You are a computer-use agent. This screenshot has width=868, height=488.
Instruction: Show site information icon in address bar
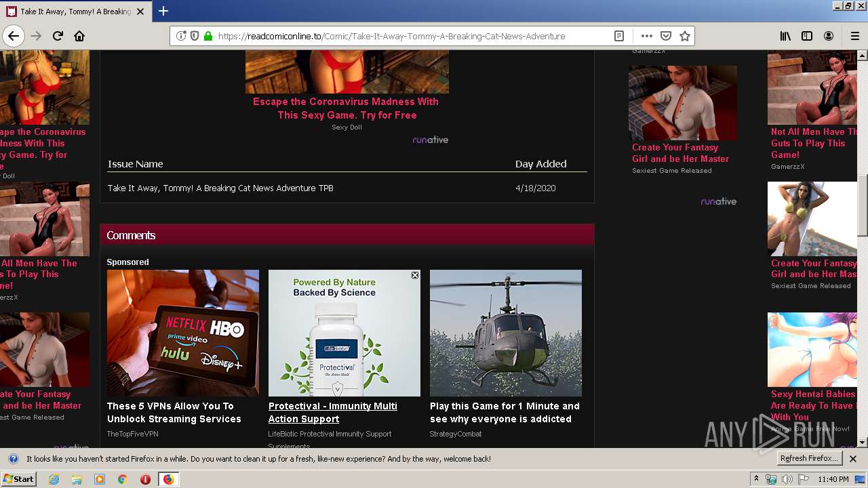point(181,36)
